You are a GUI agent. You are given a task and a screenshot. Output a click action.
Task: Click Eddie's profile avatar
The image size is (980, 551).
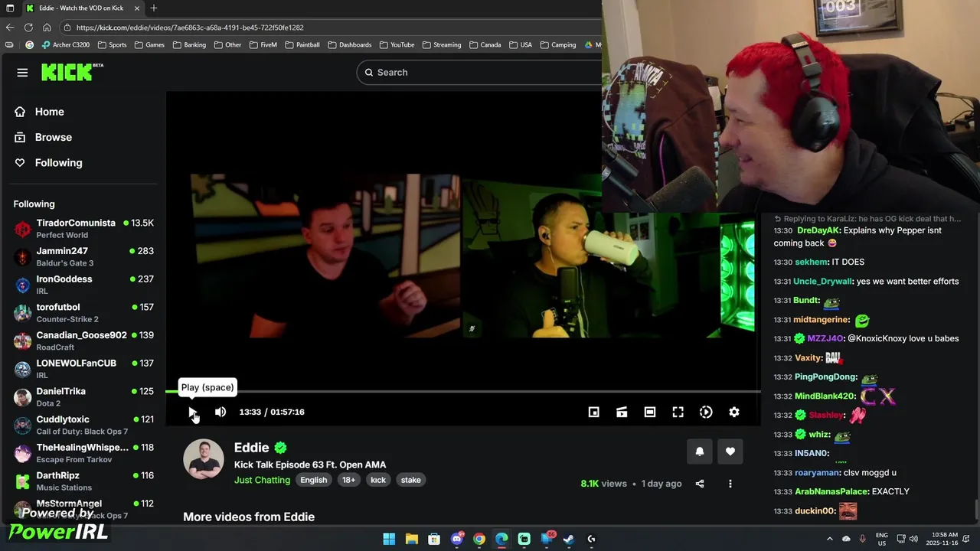pos(204,459)
